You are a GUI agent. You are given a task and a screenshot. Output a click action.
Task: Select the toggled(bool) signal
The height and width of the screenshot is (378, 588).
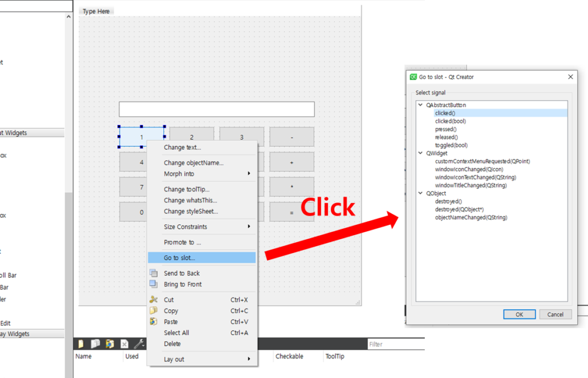pos(451,146)
